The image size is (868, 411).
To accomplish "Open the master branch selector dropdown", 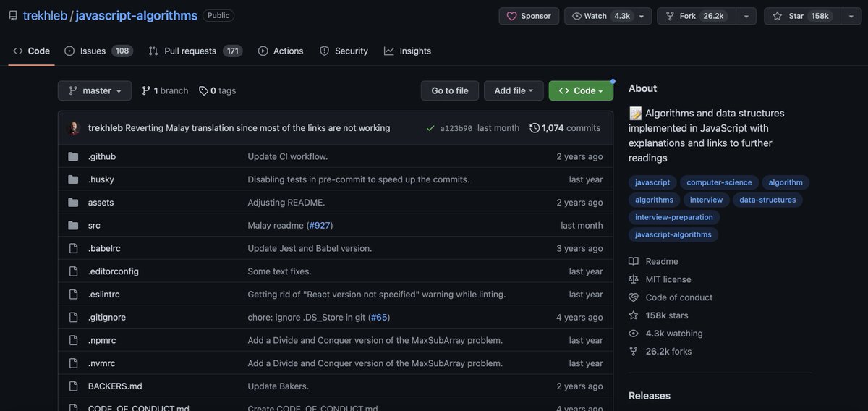I will coord(95,90).
